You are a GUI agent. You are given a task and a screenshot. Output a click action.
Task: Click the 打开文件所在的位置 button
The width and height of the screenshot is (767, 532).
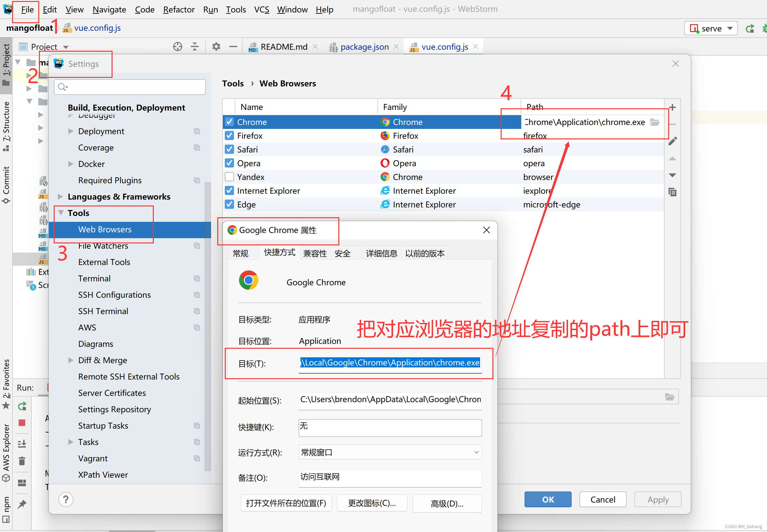pyautogui.click(x=286, y=503)
